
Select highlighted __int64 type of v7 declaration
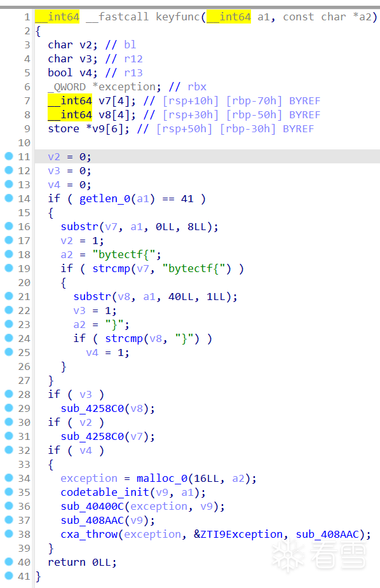pos(70,101)
